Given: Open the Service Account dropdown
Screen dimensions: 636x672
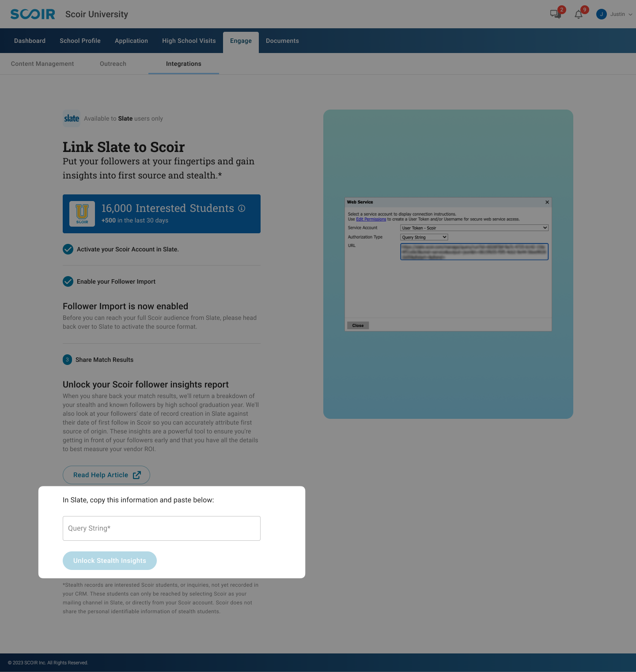Looking at the screenshot, I should [x=474, y=228].
